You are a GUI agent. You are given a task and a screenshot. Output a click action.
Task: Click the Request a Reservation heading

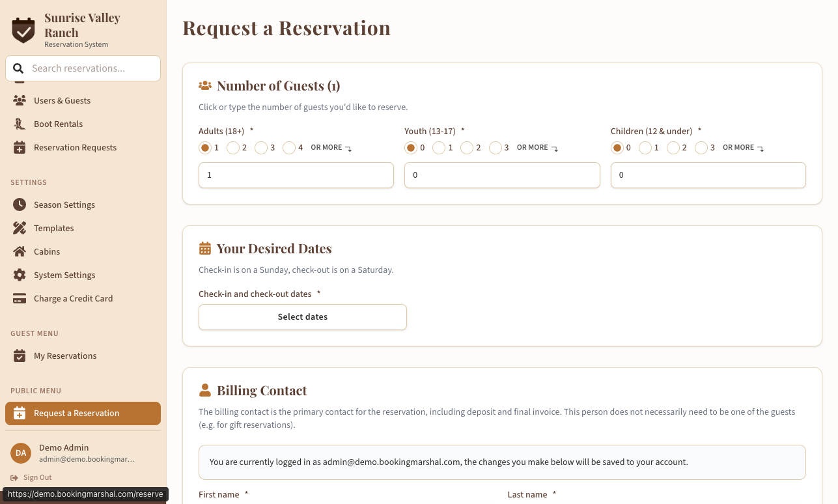click(286, 28)
